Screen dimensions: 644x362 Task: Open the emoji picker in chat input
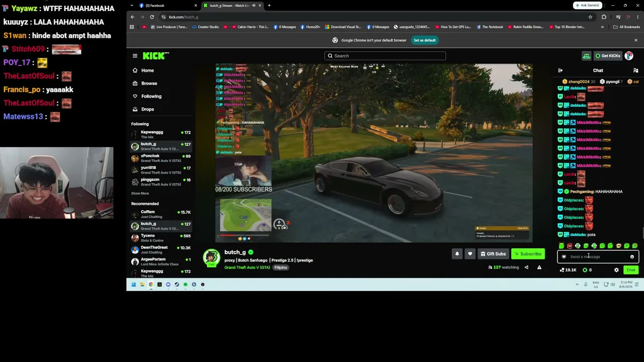click(x=632, y=257)
